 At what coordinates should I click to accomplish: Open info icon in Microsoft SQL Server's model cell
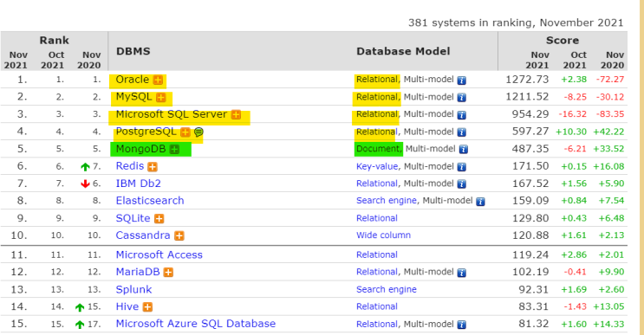[462, 115]
